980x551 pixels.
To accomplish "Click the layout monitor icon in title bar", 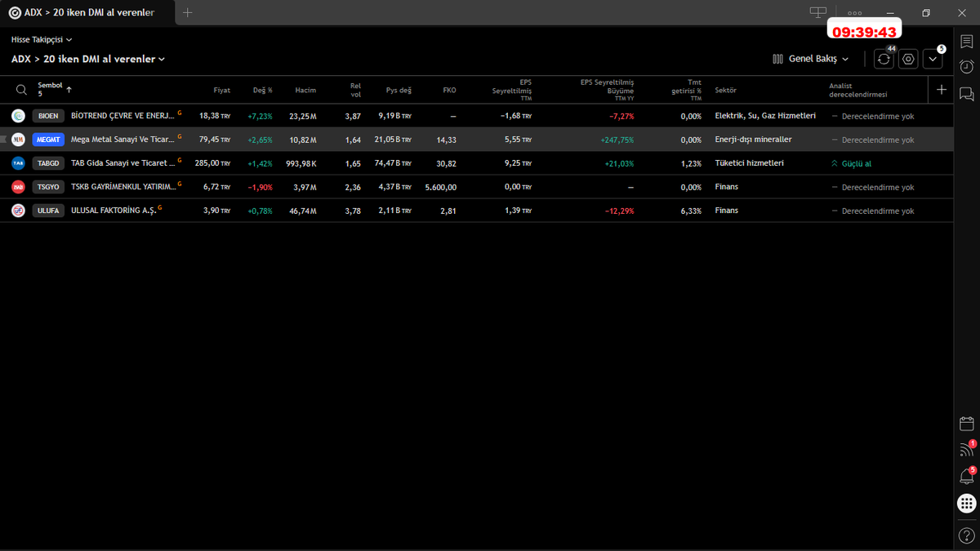I will [817, 12].
